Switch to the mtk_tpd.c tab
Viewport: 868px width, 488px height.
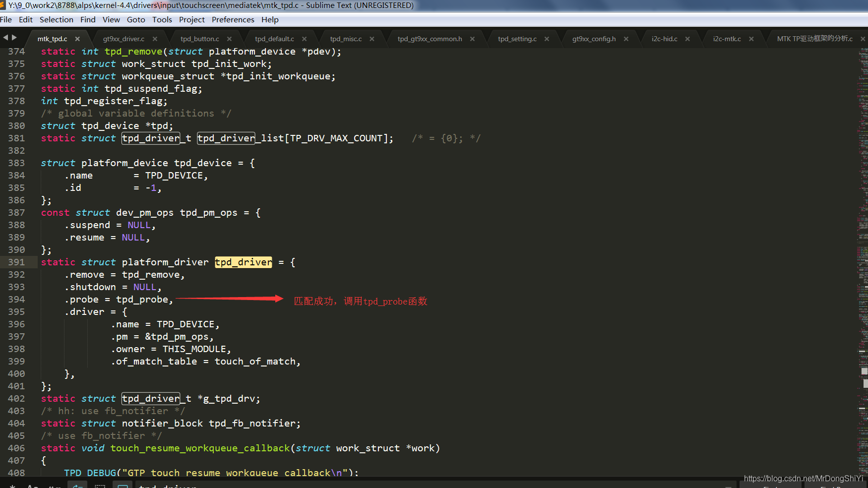pyautogui.click(x=52, y=39)
